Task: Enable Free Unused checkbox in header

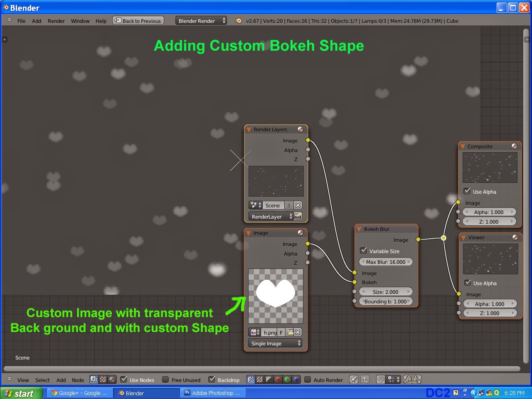Action: point(165,379)
